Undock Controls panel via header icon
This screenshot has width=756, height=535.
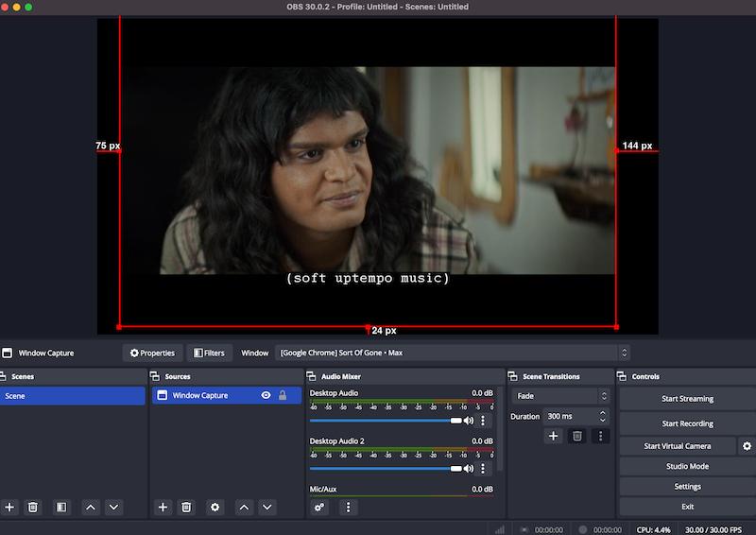click(622, 376)
